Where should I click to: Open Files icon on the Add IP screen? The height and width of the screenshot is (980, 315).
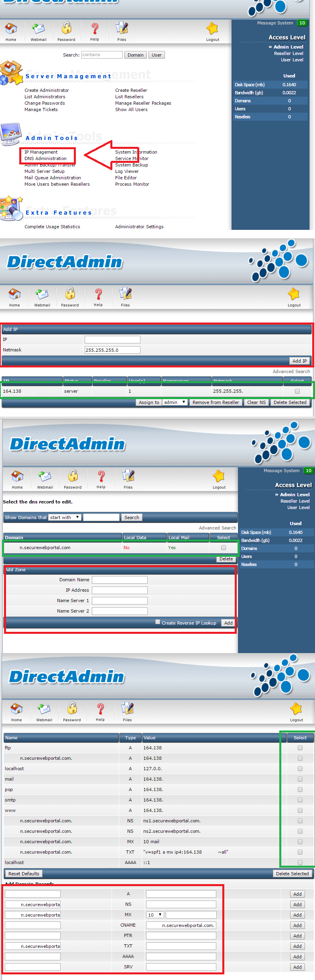(126, 294)
